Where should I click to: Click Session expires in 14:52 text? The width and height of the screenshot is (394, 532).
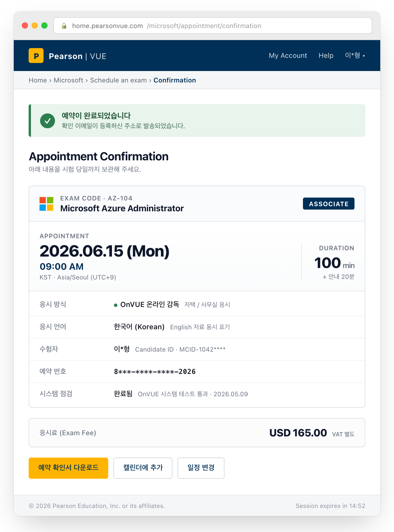pos(330,506)
